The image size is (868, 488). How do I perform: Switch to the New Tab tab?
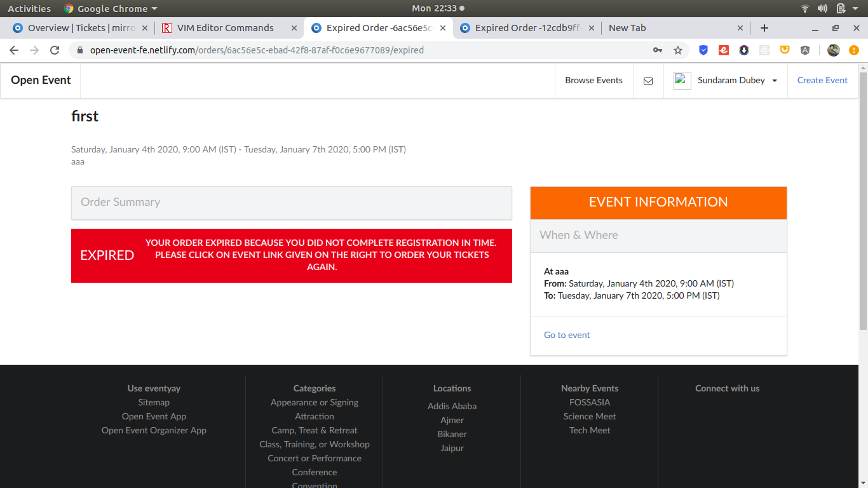675,28
